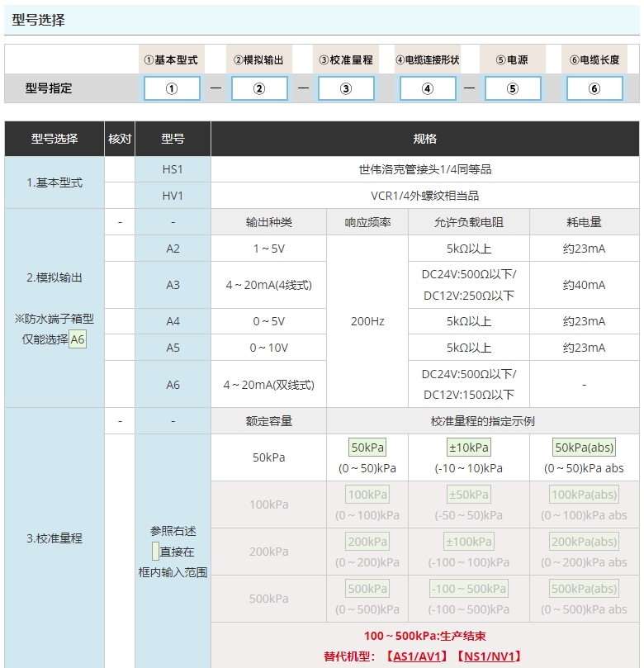Open the NS1/NV1 replacement model link
The width and height of the screenshot is (644, 668).
click(x=490, y=656)
